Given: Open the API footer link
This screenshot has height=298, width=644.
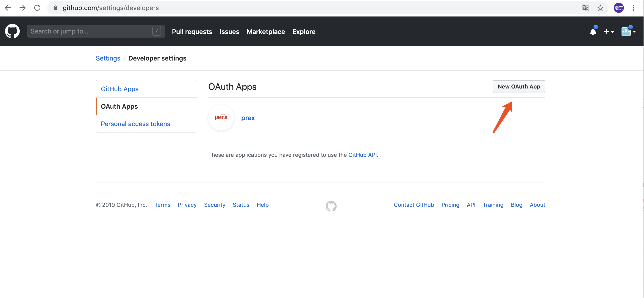Looking at the screenshot, I should [x=471, y=205].
